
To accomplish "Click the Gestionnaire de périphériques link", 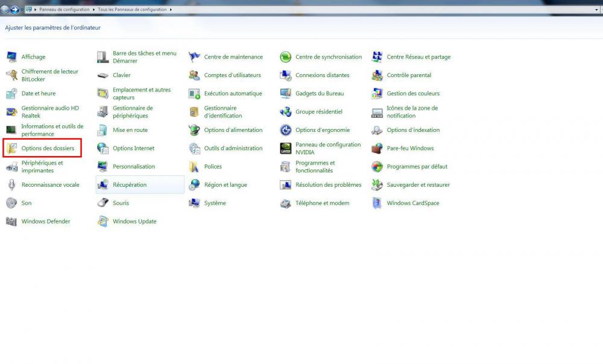I will pos(133,112).
